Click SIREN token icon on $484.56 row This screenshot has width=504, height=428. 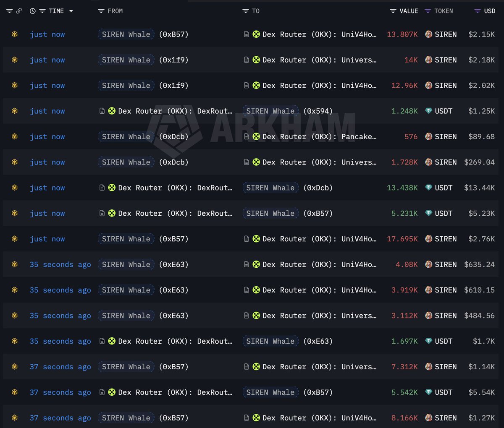429,316
